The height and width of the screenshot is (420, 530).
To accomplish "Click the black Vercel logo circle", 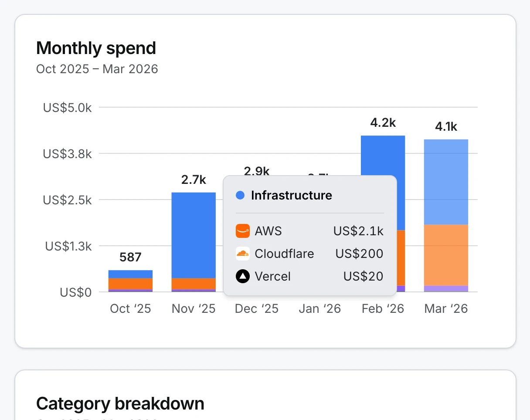I will 243,276.
